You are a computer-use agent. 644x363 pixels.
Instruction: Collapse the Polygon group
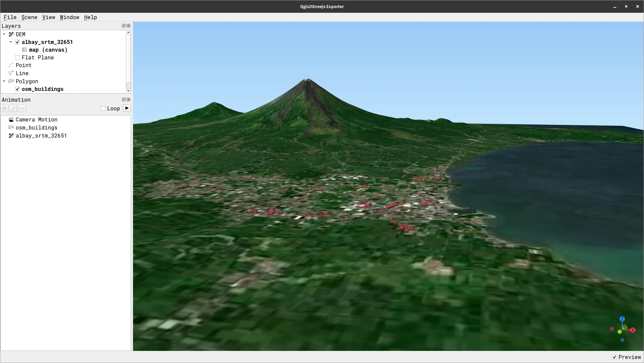[4, 81]
